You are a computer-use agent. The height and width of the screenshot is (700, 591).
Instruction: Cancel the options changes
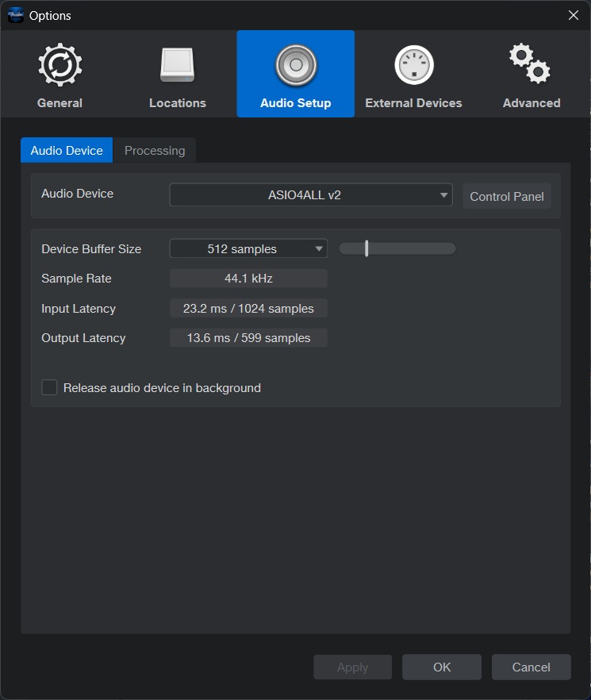pos(532,667)
